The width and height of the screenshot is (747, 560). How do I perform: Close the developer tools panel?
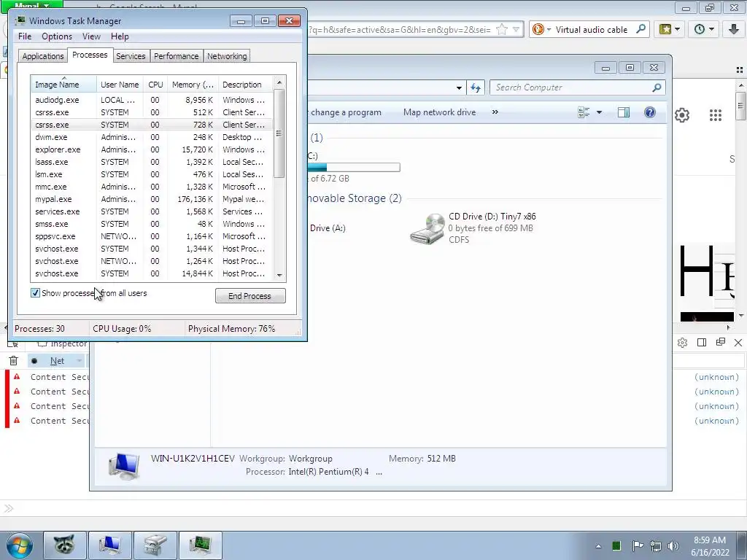(738, 343)
